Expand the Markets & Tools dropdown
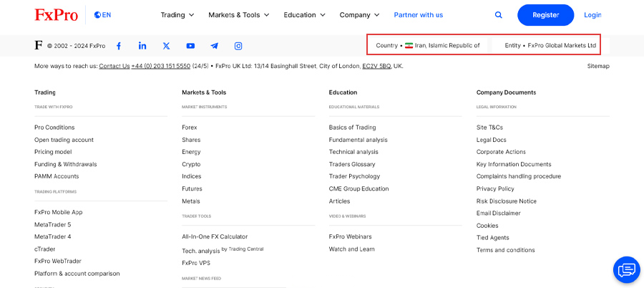 click(x=239, y=15)
